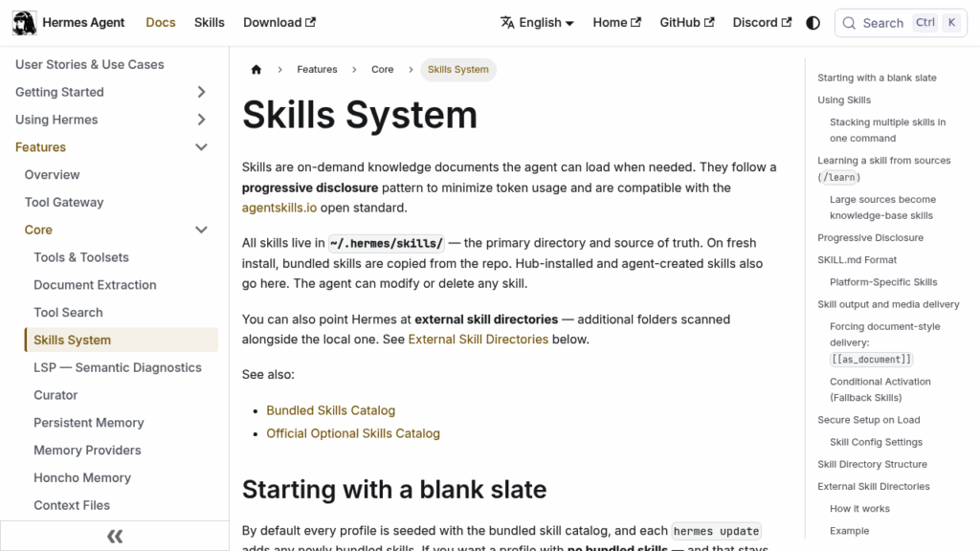The height and width of the screenshot is (551, 980).
Task: Jump to Skill output and media delivery
Action: tap(888, 304)
